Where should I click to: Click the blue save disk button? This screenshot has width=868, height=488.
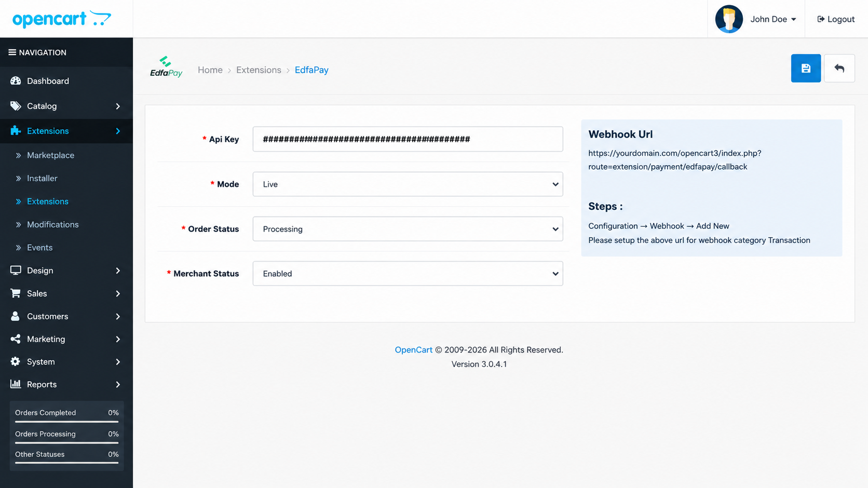[806, 68]
